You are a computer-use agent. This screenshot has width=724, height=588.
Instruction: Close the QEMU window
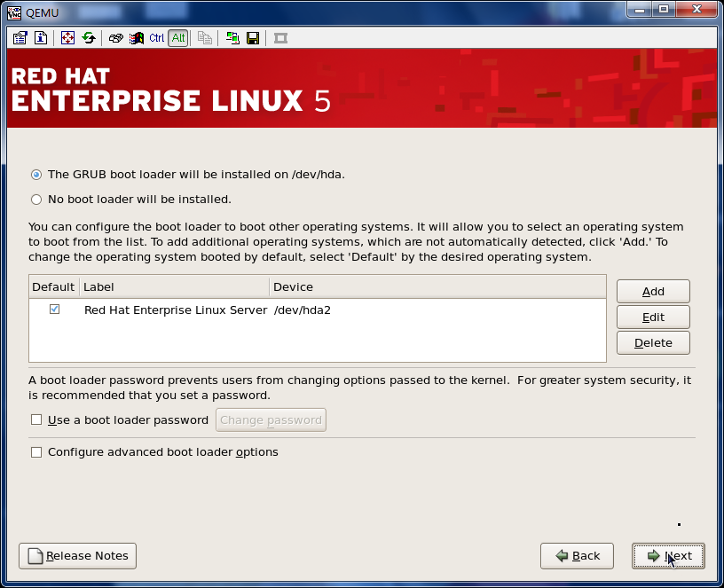coord(697,9)
